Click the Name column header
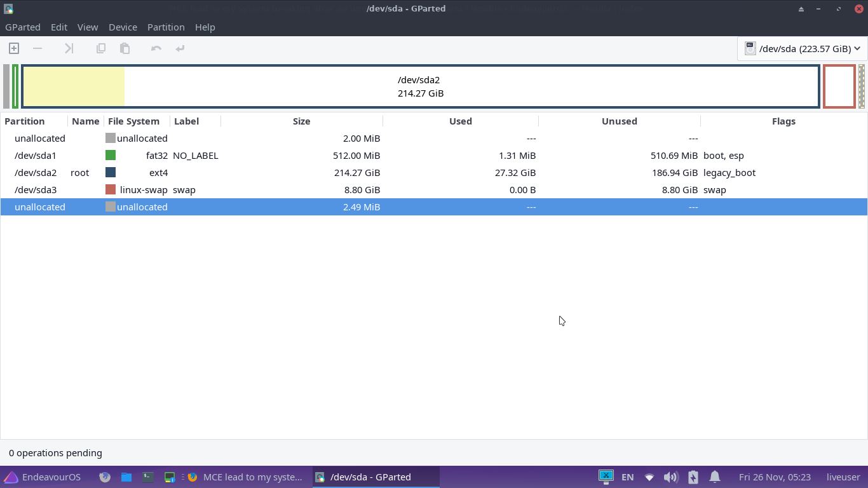 tap(86, 121)
